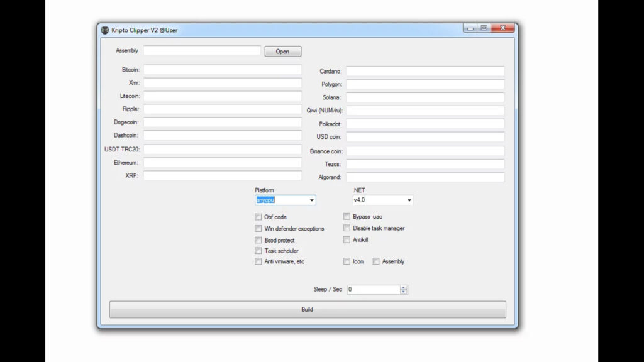644x362 pixels.
Task: Enable the Obf code checkbox
Action: click(x=258, y=217)
